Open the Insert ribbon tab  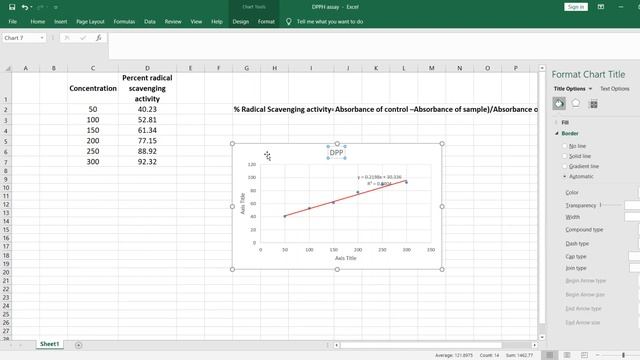pyautogui.click(x=60, y=22)
